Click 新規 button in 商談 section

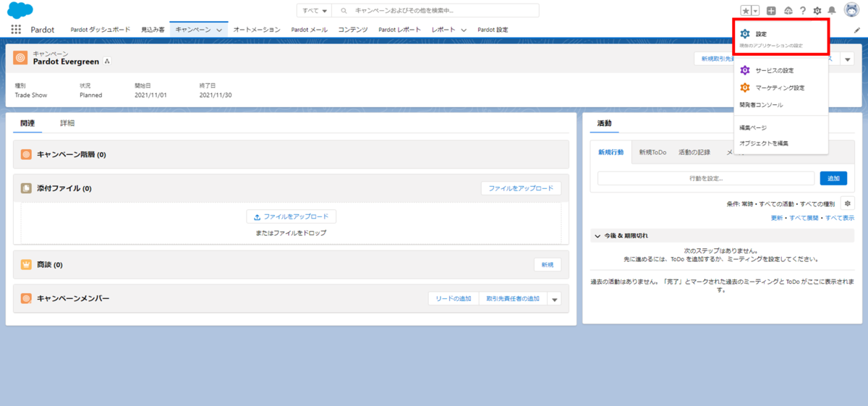548,265
